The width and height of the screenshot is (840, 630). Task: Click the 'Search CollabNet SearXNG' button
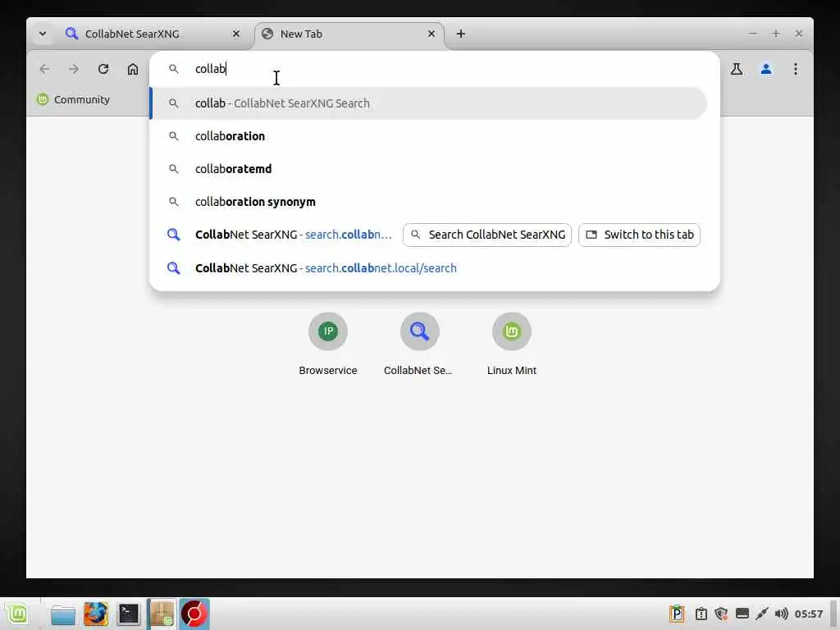487,235
